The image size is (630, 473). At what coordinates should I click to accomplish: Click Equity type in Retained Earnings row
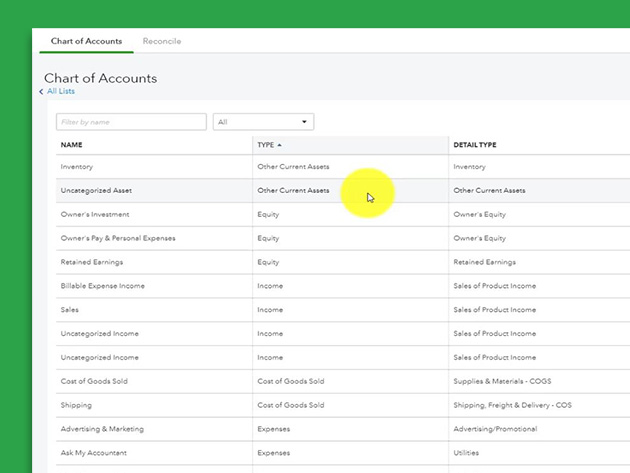(268, 262)
